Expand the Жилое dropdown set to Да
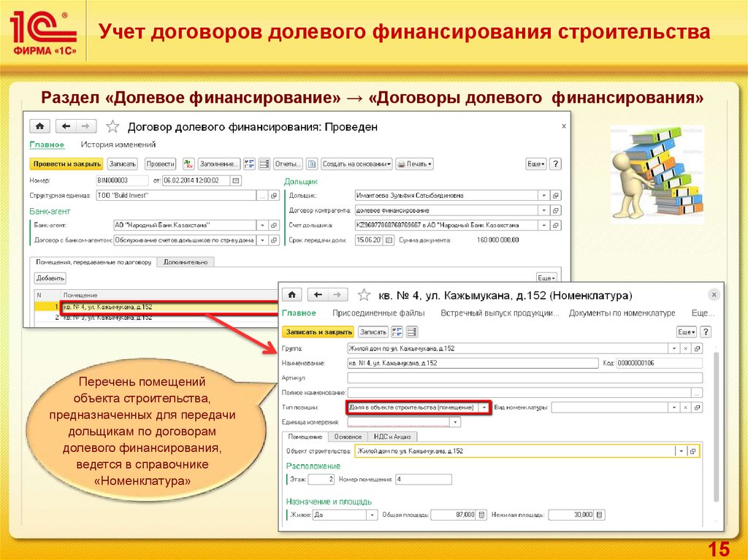The image size is (748, 560). 372,515
